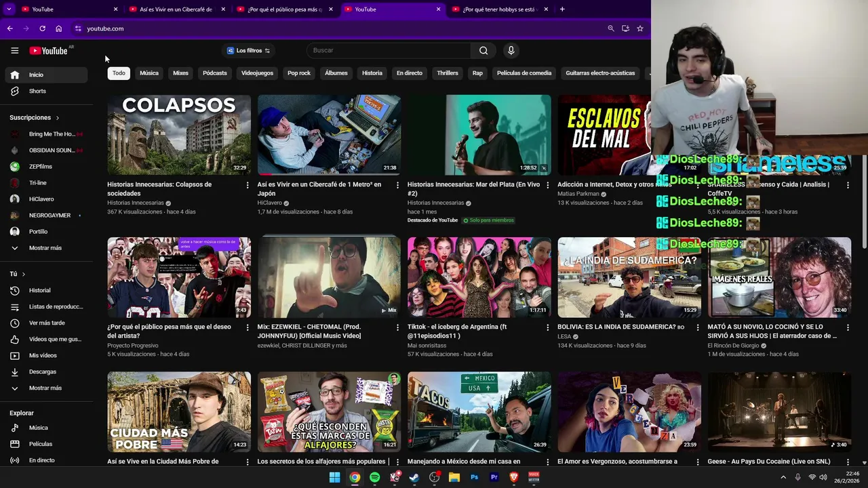Start voice search with the microphone
868x488 pixels.
511,50
